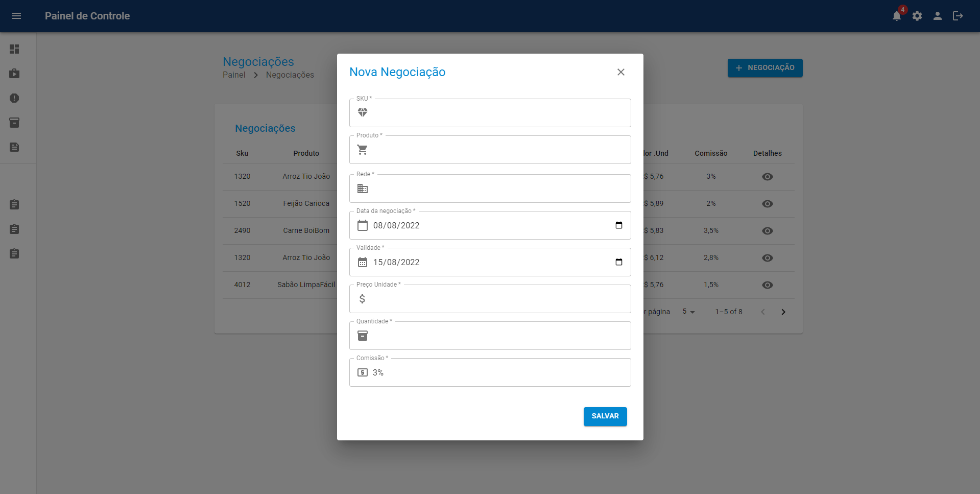Open the Validade calendar picker
Image resolution: width=980 pixels, height=494 pixels.
click(619, 262)
